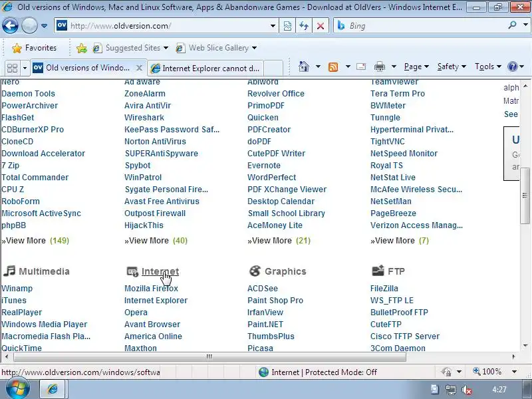Click the status bar privacy/lock icon
The width and height of the screenshot is (532, 399).
(x=446, y=372)
